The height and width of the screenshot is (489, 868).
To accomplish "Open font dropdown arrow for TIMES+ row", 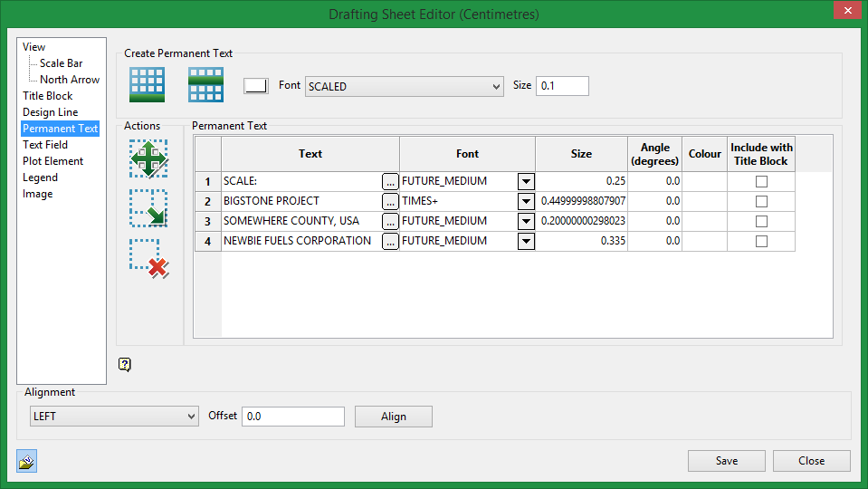I will [526, 201].
